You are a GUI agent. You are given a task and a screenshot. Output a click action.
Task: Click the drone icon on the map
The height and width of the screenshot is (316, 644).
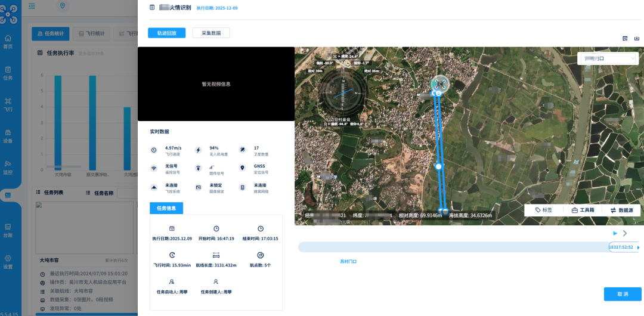440,83
